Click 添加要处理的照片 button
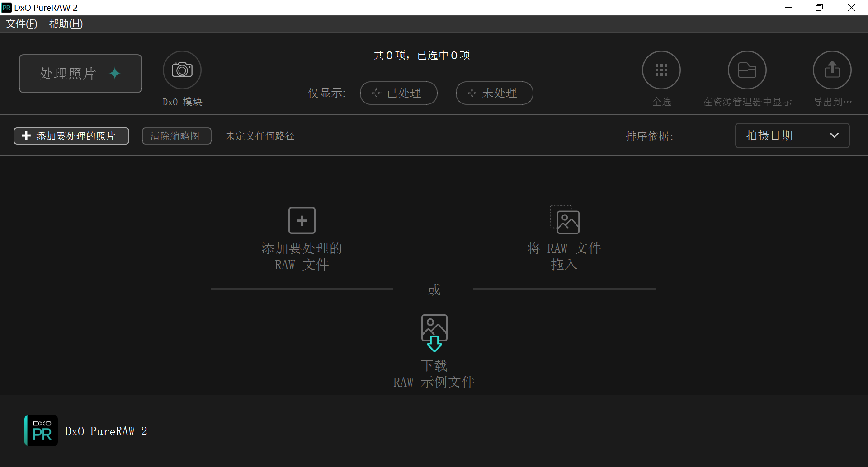The width and height of the screenshot is (868, 467). point(71,136)
